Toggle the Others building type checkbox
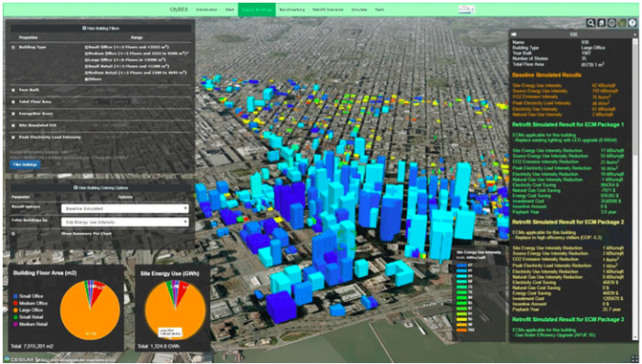642x364 pixels. pyautogui.click(x=86, y=79)
